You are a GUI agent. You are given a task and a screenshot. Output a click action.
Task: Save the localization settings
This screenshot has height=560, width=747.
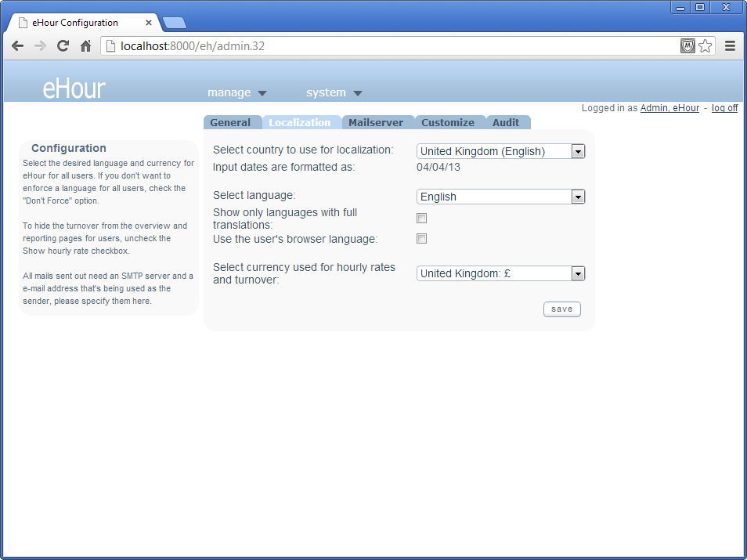562,309
